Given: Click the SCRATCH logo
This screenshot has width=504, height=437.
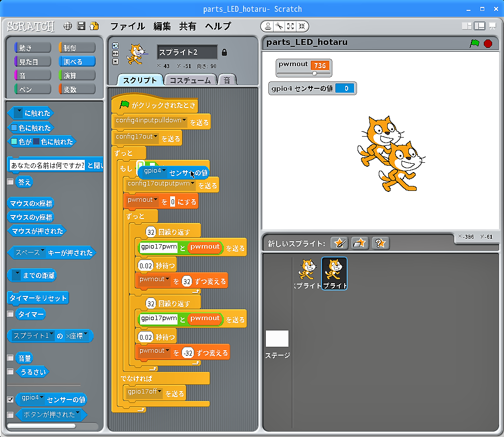Looking at the screenshot, I should coord(31,26).
